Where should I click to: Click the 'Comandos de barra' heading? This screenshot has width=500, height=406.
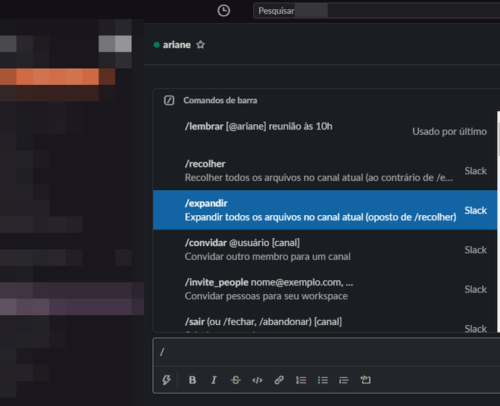pos(220,100)
